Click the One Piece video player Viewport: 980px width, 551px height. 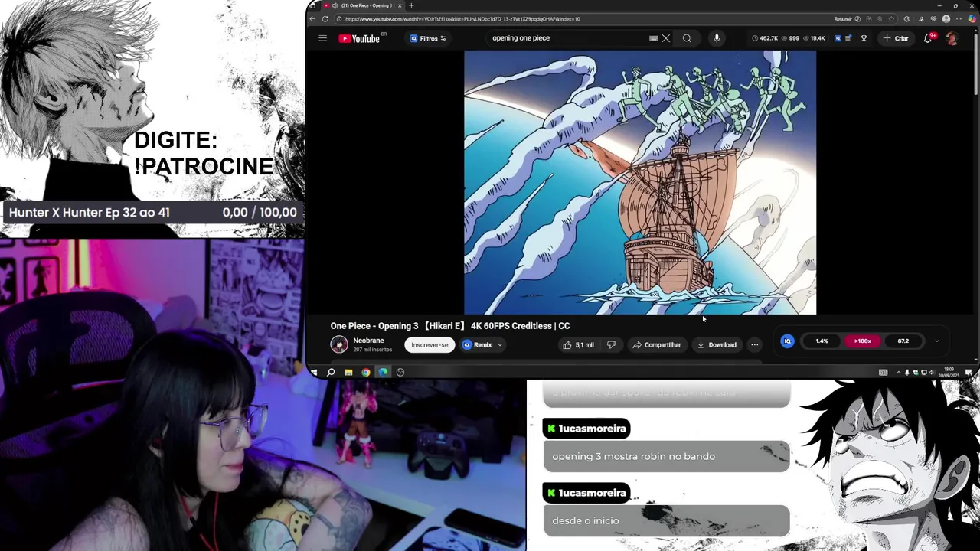(640, 182)
